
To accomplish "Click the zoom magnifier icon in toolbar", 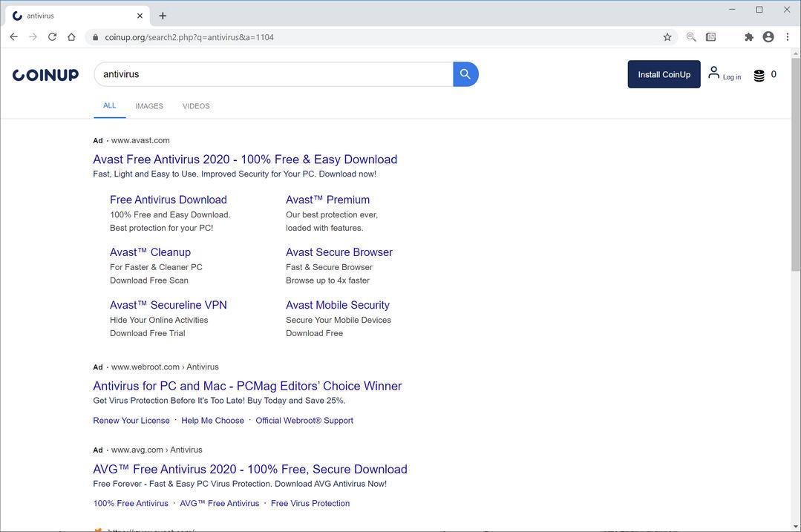I will pos(691,37).
